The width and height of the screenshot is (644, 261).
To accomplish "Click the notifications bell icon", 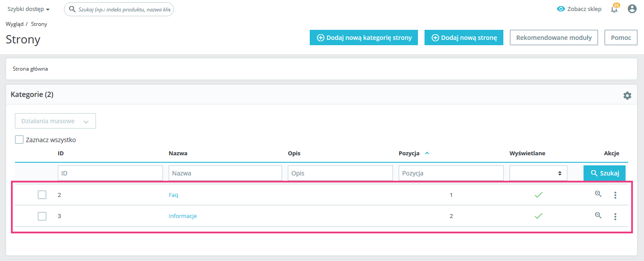I will click(x=614, y=9).
